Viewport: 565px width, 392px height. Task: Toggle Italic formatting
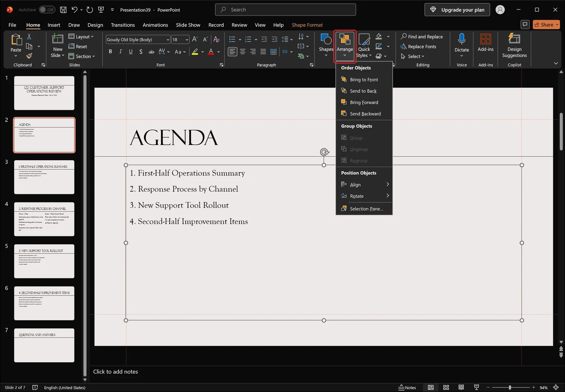tap(120, 52)
